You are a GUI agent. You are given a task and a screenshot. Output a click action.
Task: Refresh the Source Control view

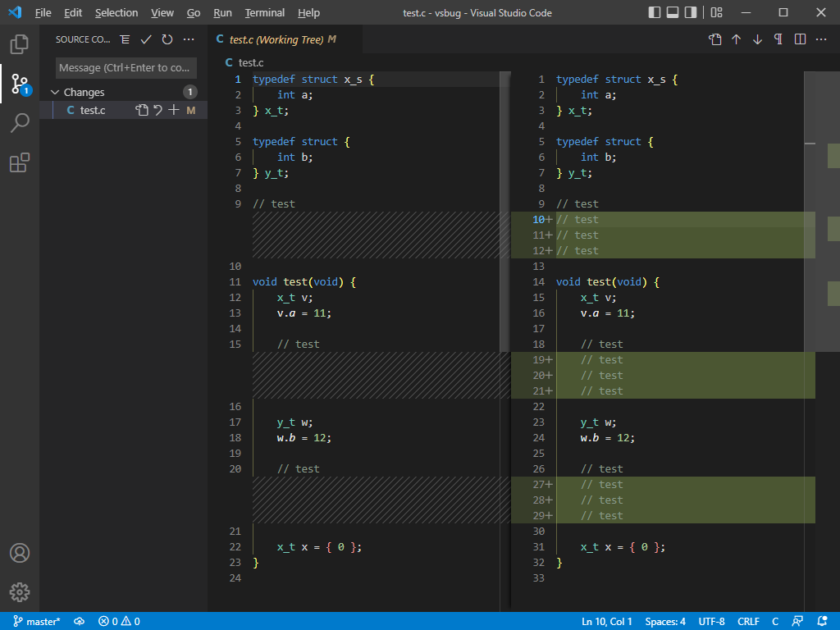167,39
